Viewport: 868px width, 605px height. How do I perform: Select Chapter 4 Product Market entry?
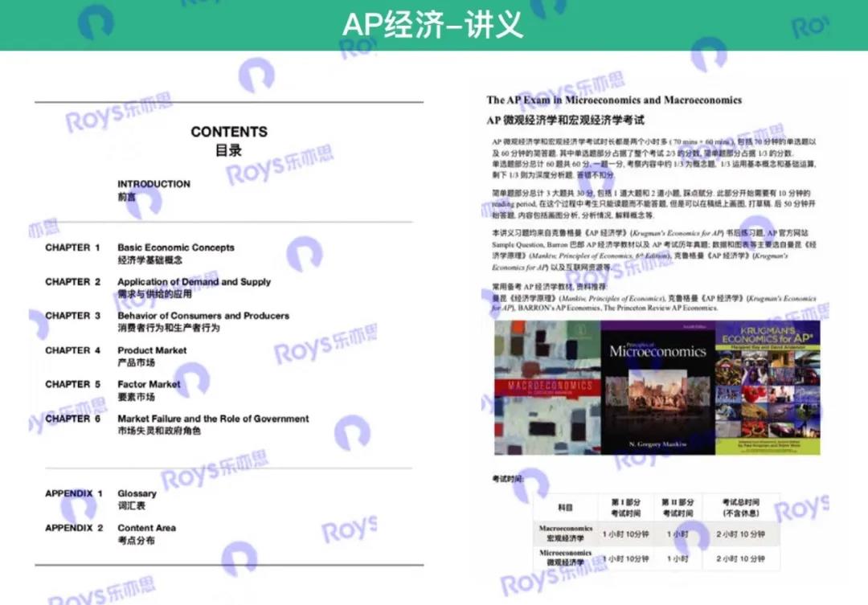pos(152,356)
